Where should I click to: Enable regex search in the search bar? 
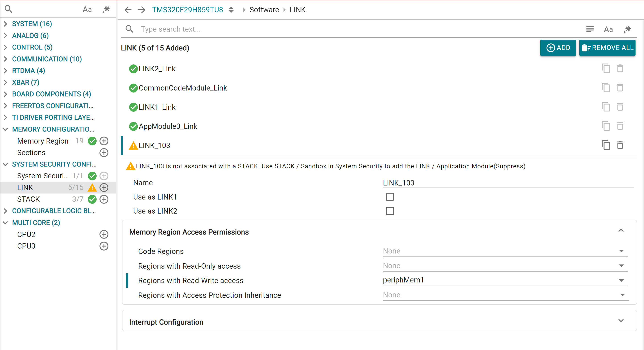pos(627,29)
